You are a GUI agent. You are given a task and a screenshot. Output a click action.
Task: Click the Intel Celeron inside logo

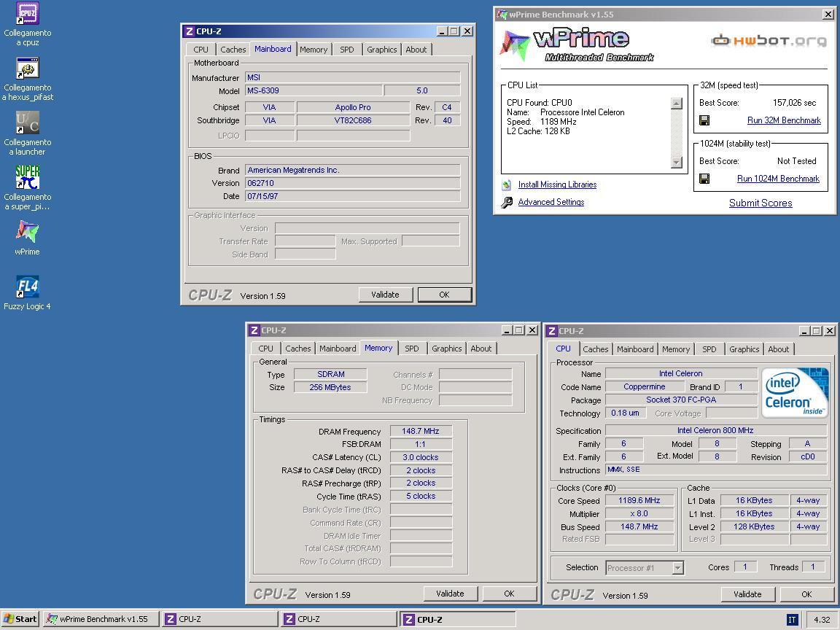[x=795, y=392]
